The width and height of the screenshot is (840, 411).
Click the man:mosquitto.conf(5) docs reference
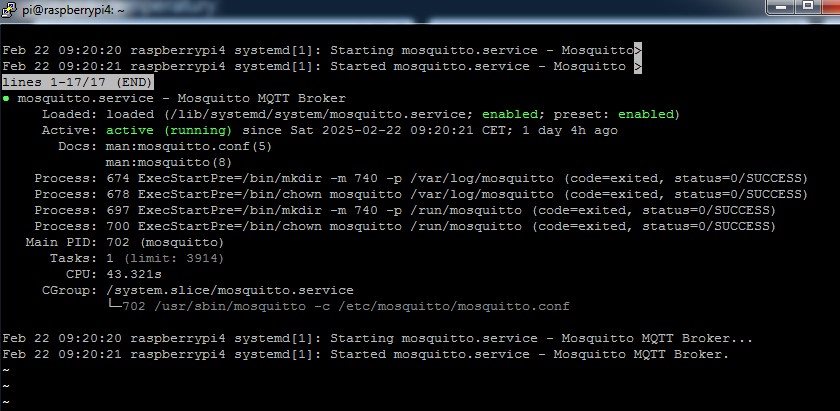pyautogui.click(x=189, y=147)
